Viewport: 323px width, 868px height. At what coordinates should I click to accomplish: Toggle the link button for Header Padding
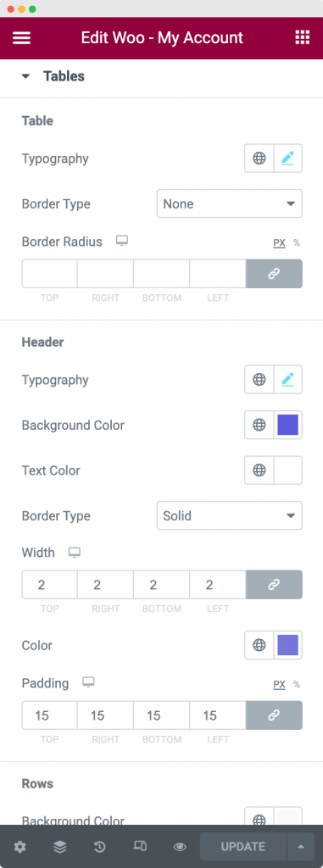[274, 715]
